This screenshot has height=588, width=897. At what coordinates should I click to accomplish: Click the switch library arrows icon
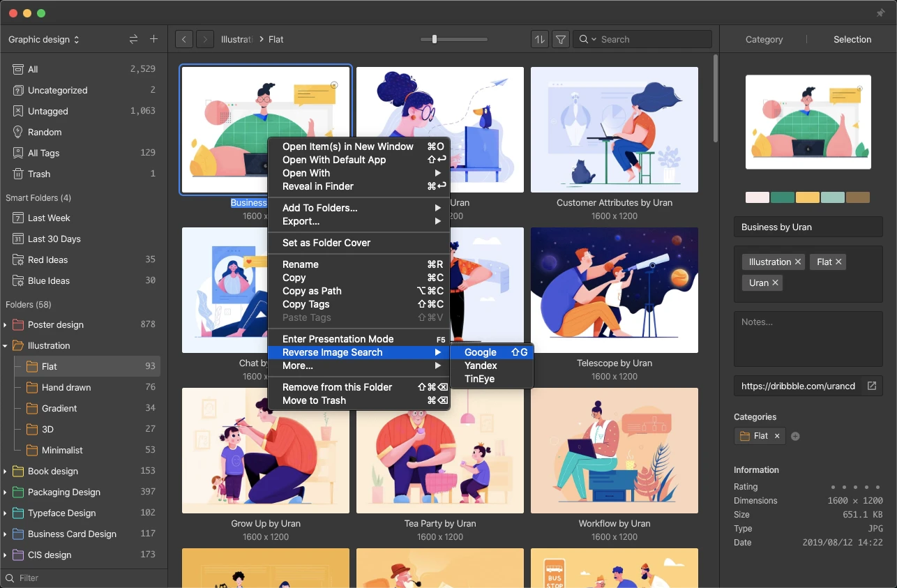(133, 40)
